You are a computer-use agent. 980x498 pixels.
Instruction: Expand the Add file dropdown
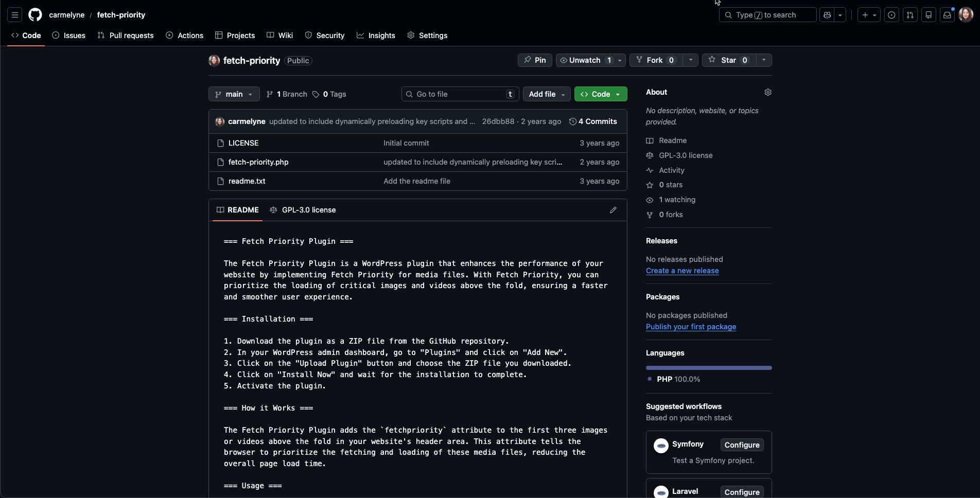[x=547, y=94]
